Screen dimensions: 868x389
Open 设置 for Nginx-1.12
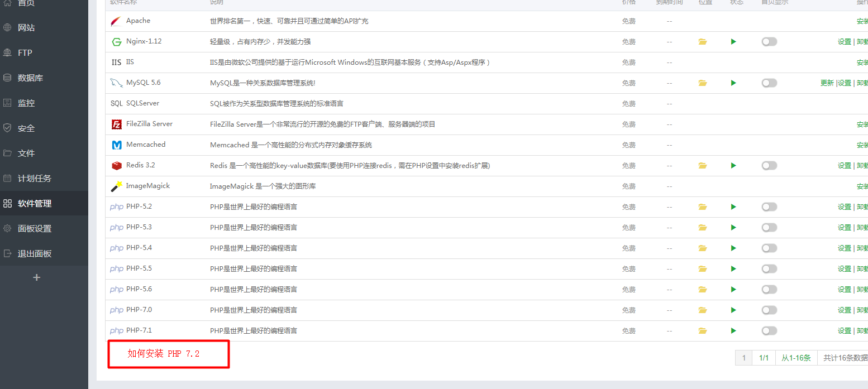tap(845, 42)
